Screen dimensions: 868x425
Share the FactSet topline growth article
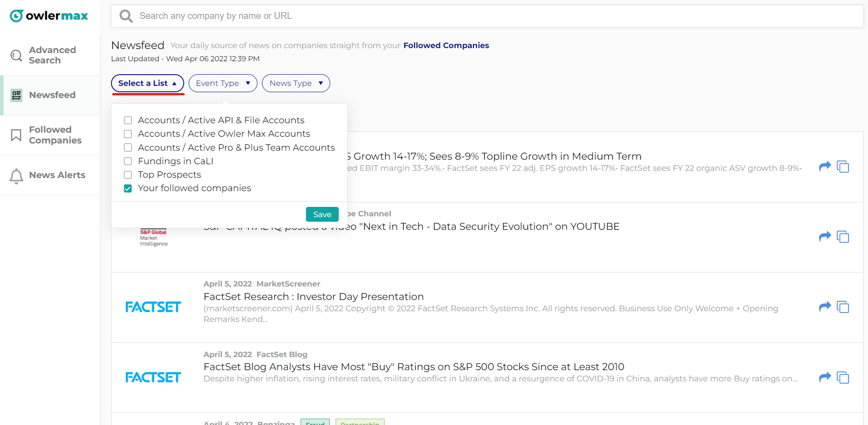[x=825, y=166]
